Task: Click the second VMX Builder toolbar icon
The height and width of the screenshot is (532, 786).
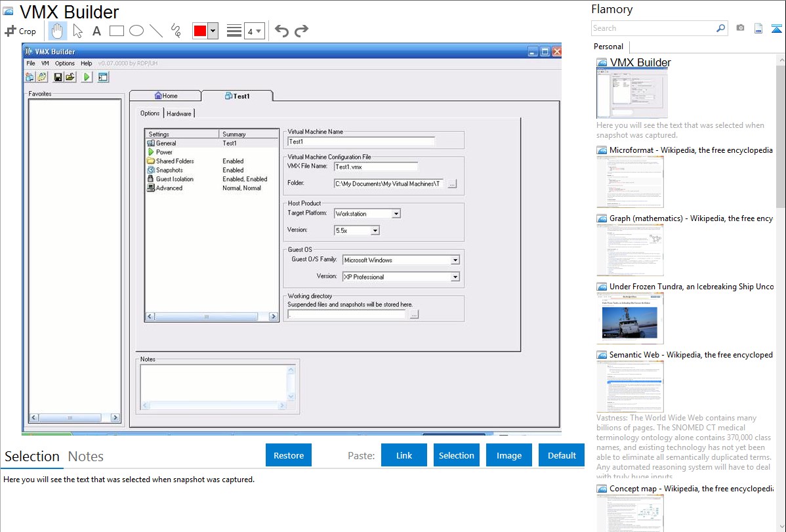Action: (x=41, y=77)
